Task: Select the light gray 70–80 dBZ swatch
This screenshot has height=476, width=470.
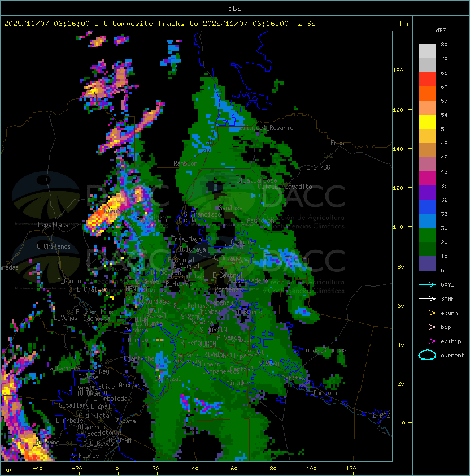Action: click(427, 51)
